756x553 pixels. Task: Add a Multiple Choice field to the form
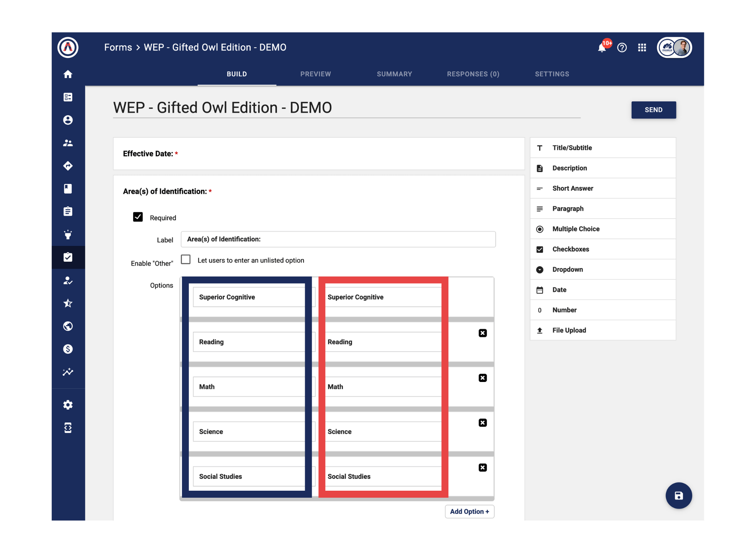tap(576, 229)
